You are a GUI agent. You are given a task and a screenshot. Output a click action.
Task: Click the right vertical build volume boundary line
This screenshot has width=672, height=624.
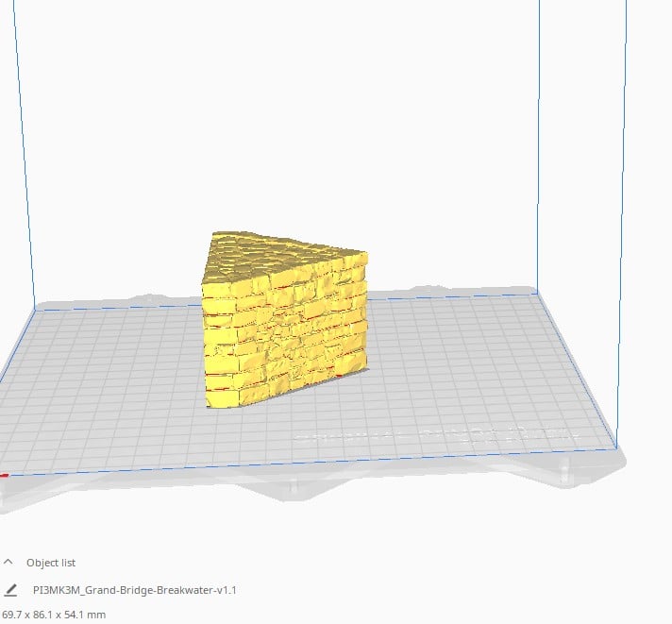pos(621,227)
